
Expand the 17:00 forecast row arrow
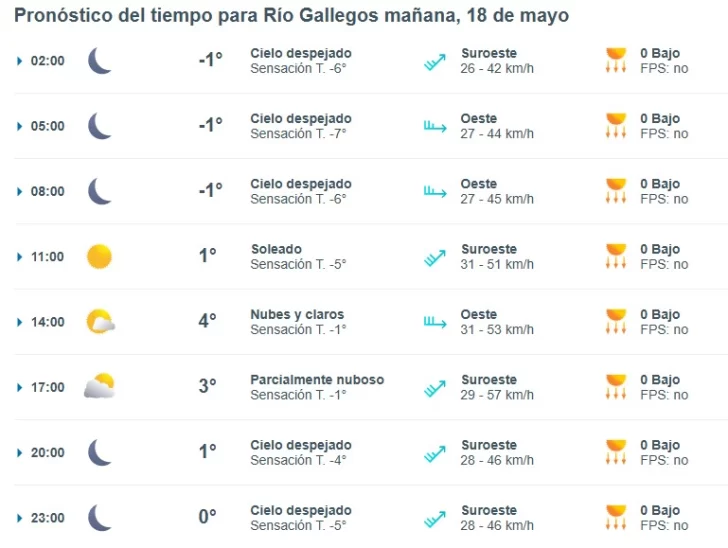click(19, 387)
